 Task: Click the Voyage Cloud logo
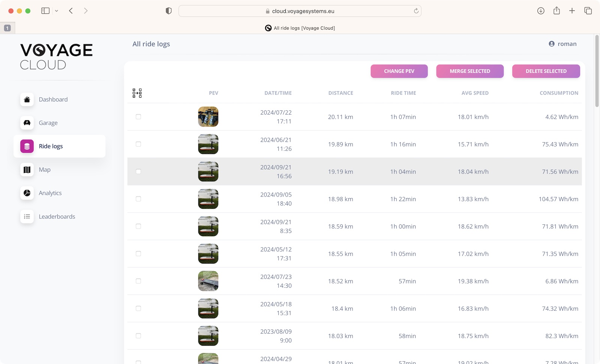point(56,57)
